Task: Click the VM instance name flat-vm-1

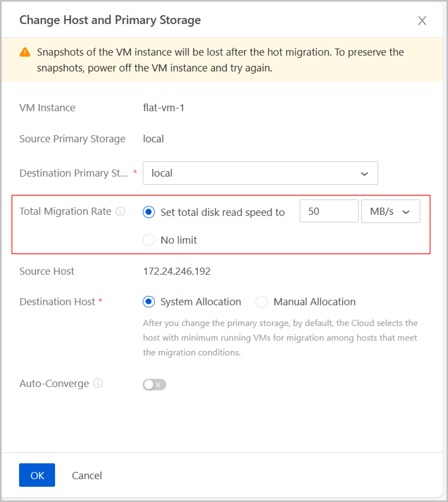Action: (164, 108)
